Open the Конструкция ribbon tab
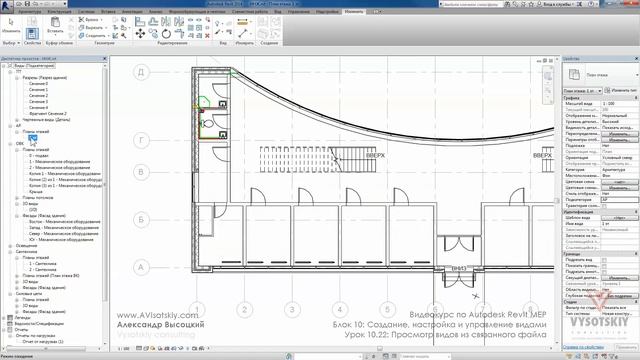The height and width of the screenshot is (360, 640). tap(59, 12)
